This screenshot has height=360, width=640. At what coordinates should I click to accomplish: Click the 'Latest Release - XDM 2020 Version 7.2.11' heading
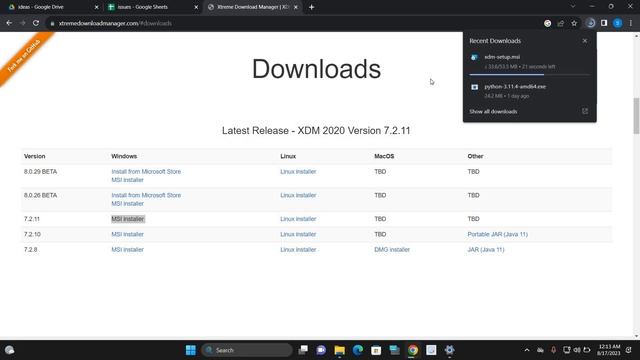[316, 131]
